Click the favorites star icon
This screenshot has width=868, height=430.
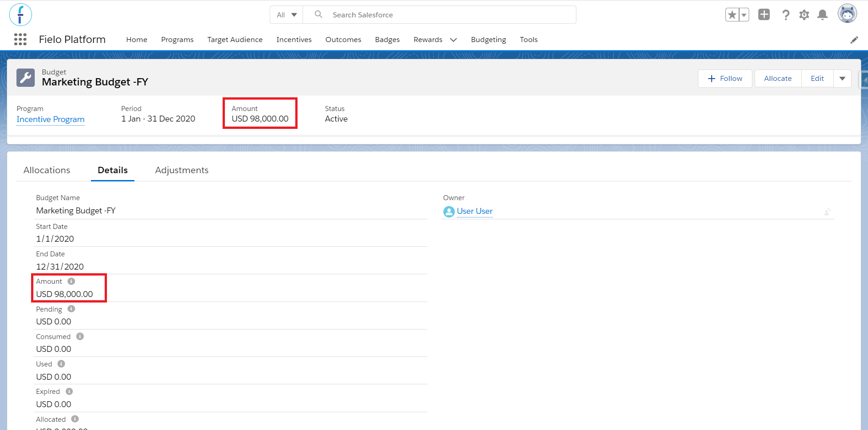732,15
